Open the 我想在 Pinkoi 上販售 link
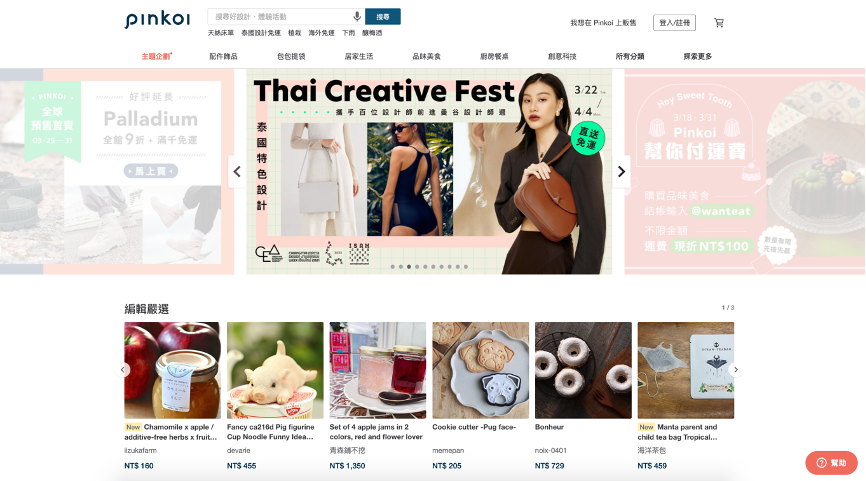 click(603, 23)
